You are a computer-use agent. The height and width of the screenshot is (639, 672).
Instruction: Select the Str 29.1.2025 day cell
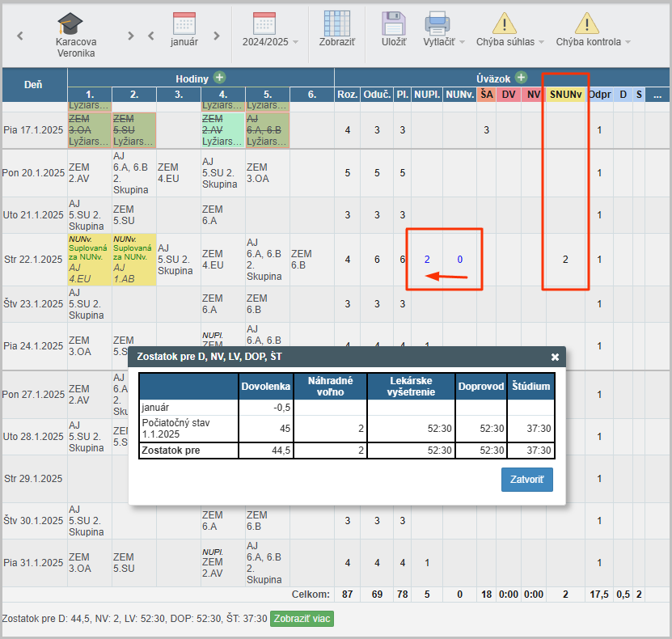33,479
